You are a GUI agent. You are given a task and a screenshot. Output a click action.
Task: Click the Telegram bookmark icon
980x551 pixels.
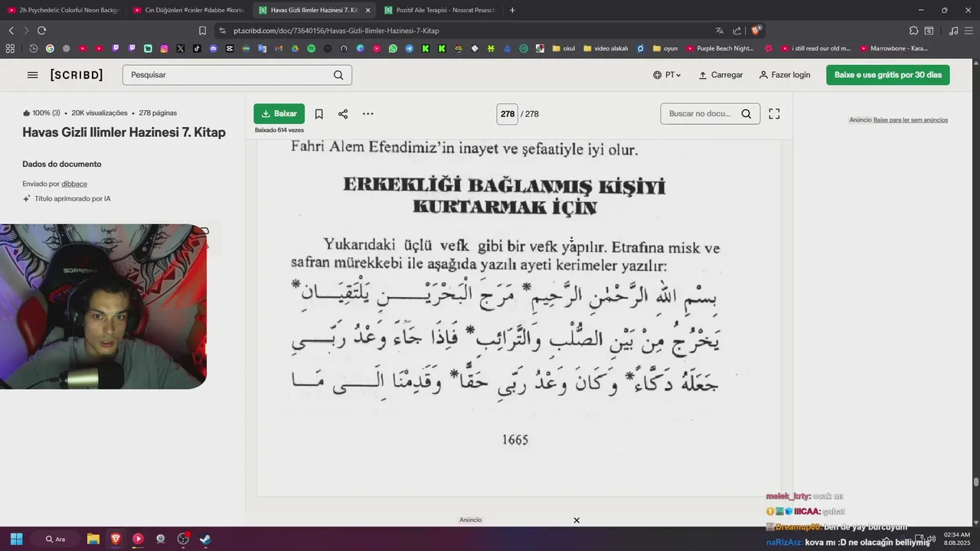tap(409, 48)
